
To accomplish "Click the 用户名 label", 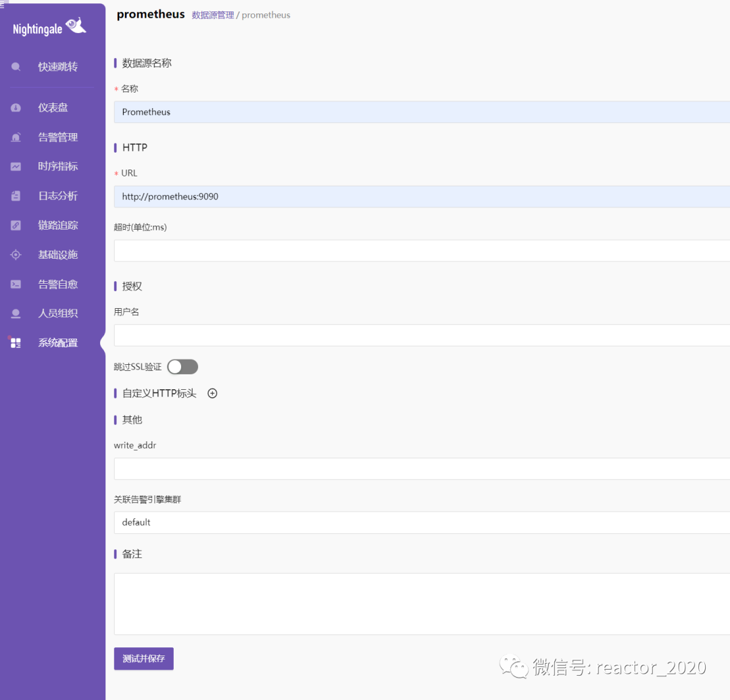I will tap(126, 312).
